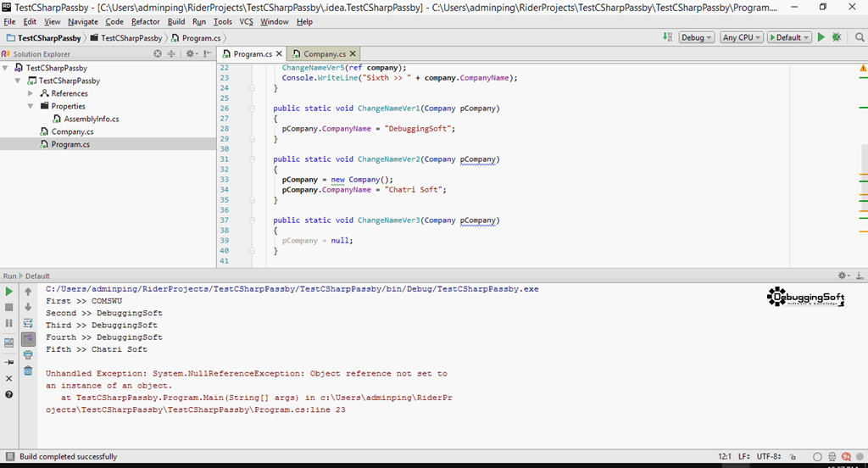Viewport: 868px width, 468px height.
Task: Open the Build menu
Action: [x=176, y=21]
